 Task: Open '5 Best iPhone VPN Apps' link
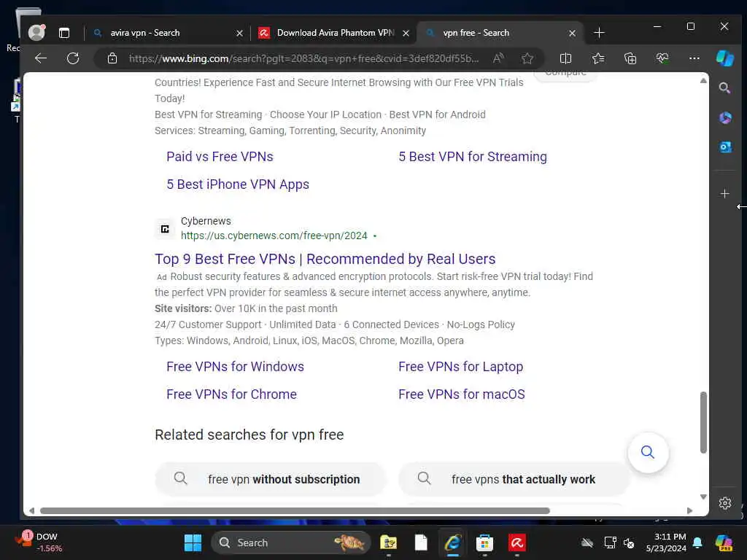[x=238, y=184]
